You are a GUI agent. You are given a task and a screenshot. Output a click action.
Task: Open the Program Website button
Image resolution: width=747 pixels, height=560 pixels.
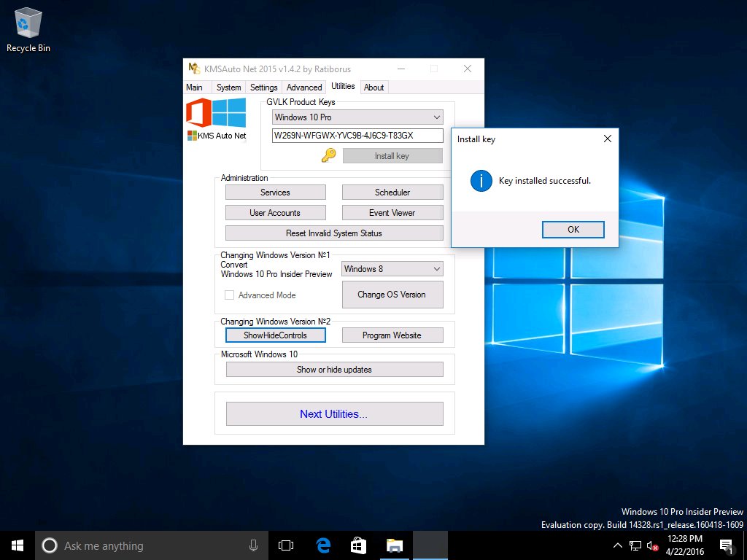tap(392, 335)
